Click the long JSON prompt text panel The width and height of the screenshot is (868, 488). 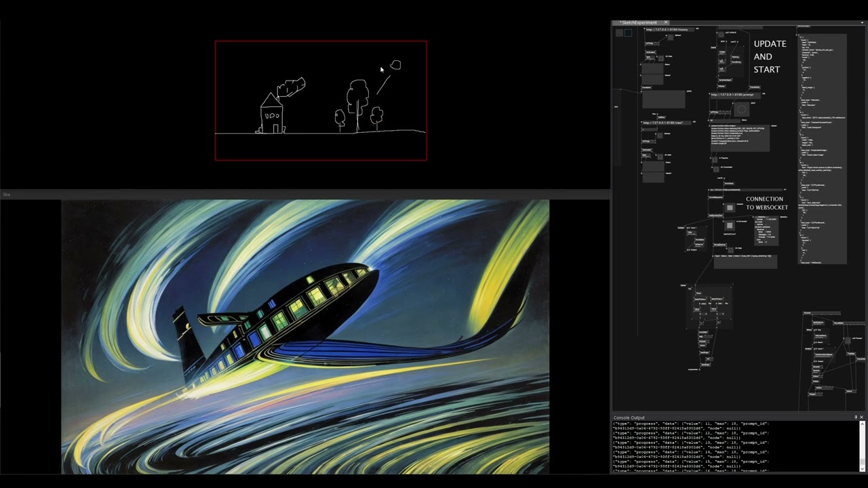click(822, 149)
